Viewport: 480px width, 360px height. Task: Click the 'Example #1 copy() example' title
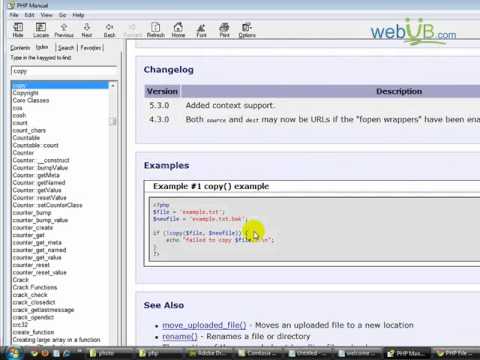click(211, 186)
